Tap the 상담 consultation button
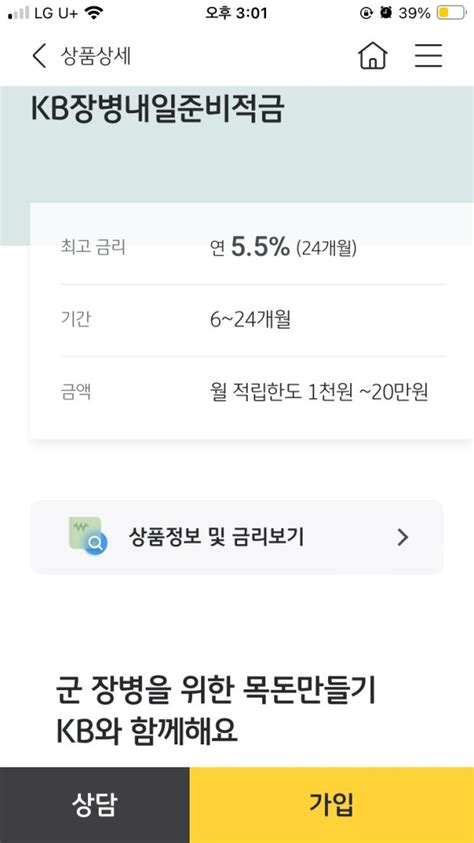 [95, 805]
